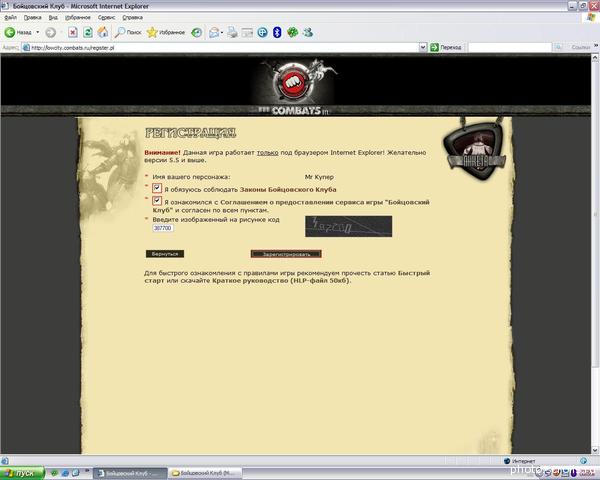Click the character name Mr Купер text

click(x=319, y=177)
